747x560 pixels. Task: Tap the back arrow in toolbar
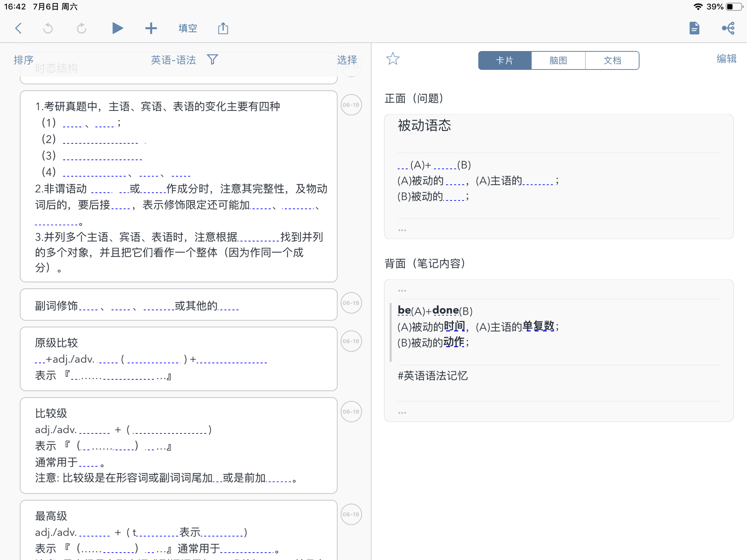18,28
